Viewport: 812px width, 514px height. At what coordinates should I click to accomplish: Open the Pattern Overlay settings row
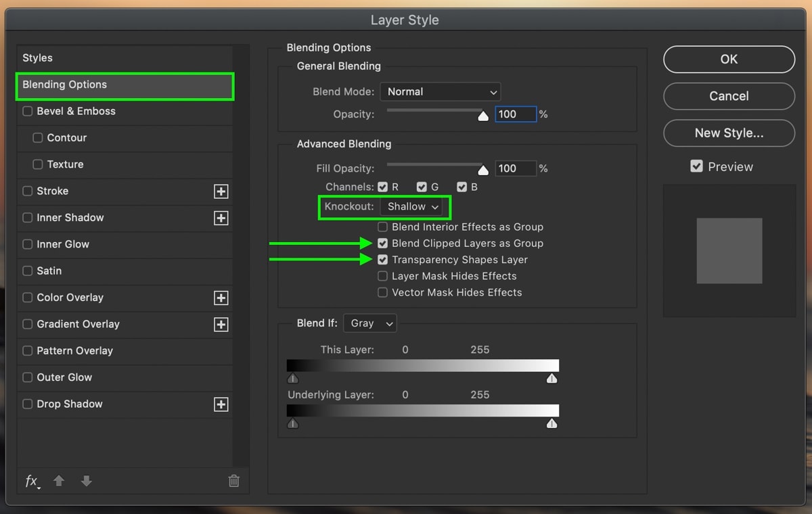(125, 351)
